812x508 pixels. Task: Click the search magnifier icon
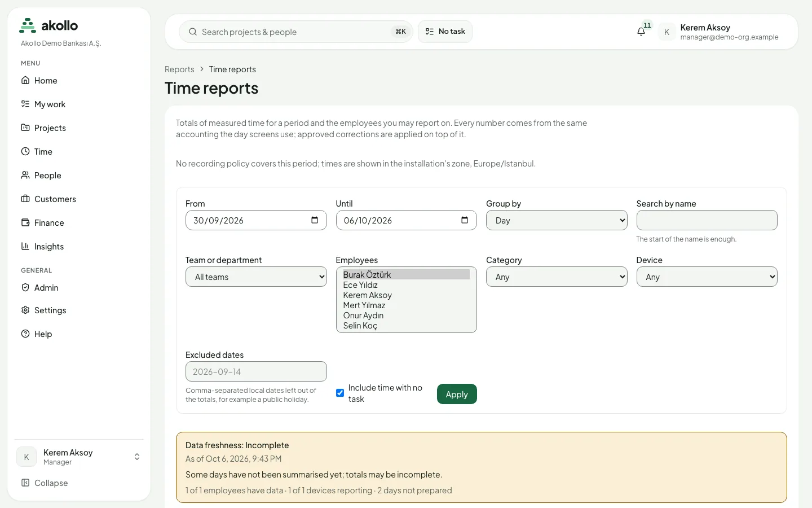pos(193,32)
